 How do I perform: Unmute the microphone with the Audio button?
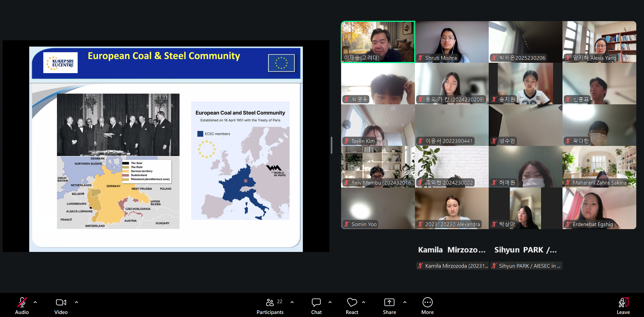tap(22, 306)
